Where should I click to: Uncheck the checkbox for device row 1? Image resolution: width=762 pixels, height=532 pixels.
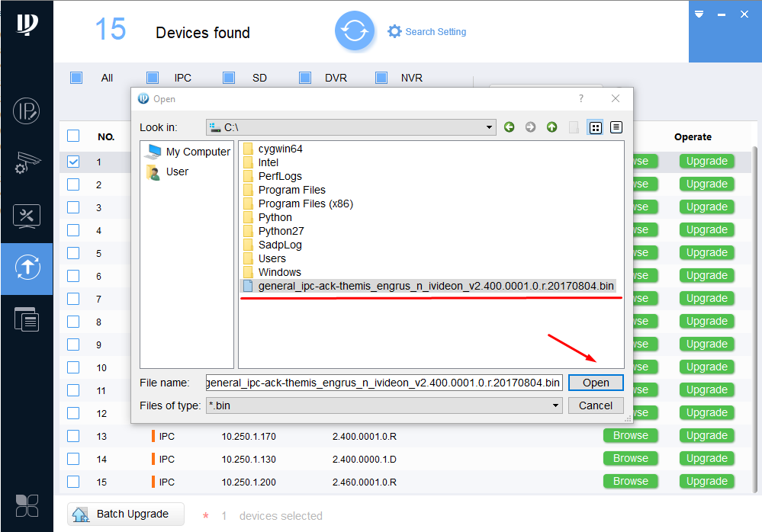click(73, 162)
